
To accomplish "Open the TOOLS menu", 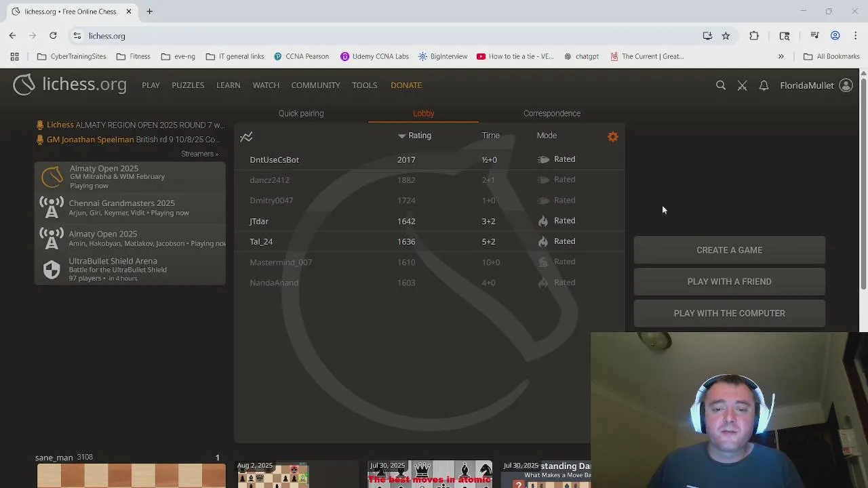I will 364,85.
